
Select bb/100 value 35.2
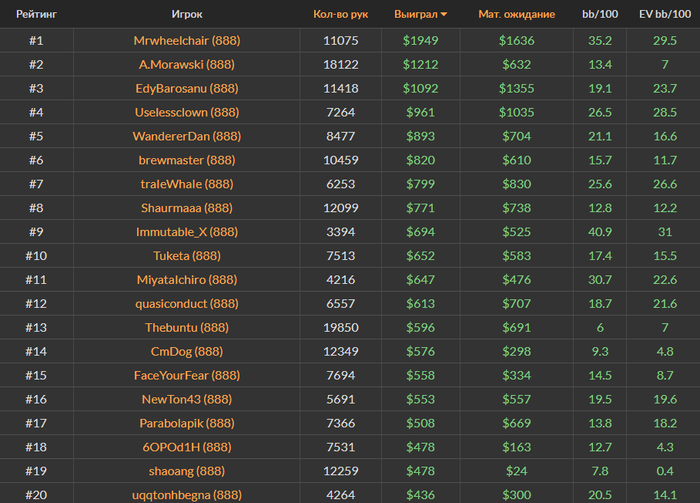click(x=600, y=41)
